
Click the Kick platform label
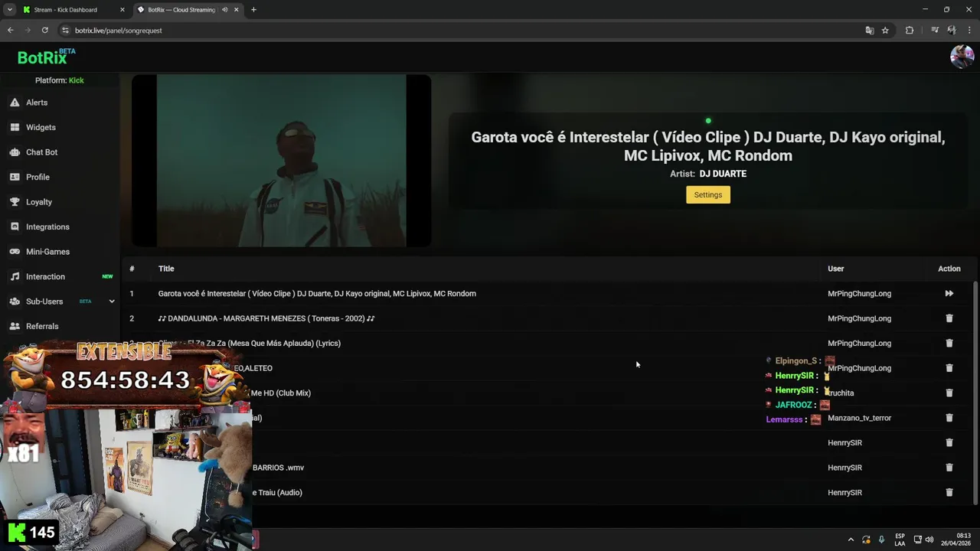(x=76, y=80)
